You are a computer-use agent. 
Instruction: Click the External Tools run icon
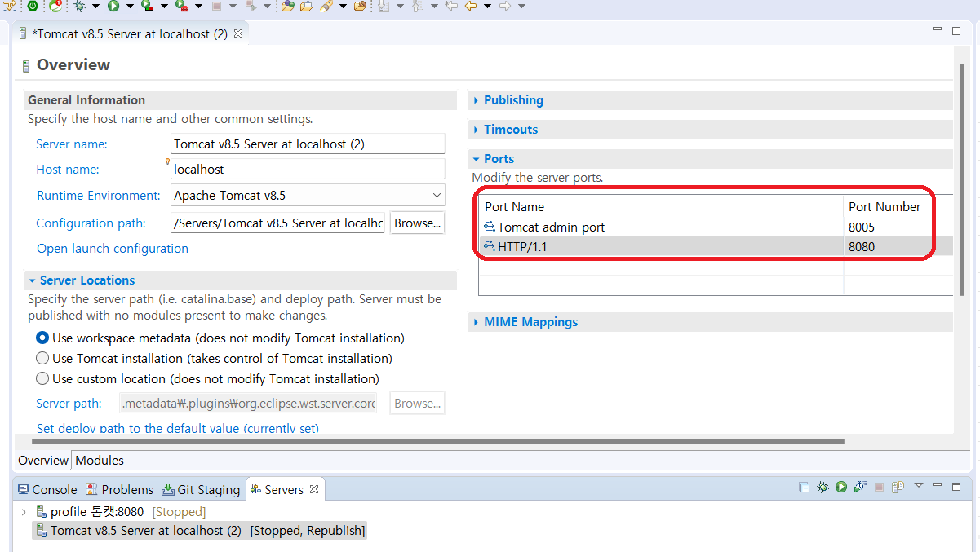coord(181,6)
